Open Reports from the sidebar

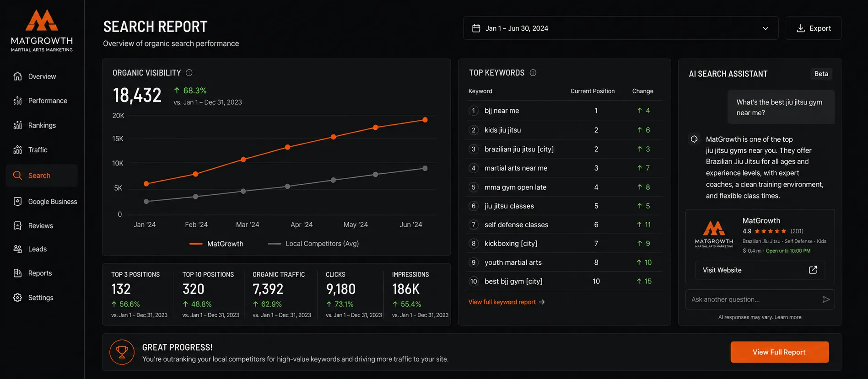coord(40,273)
